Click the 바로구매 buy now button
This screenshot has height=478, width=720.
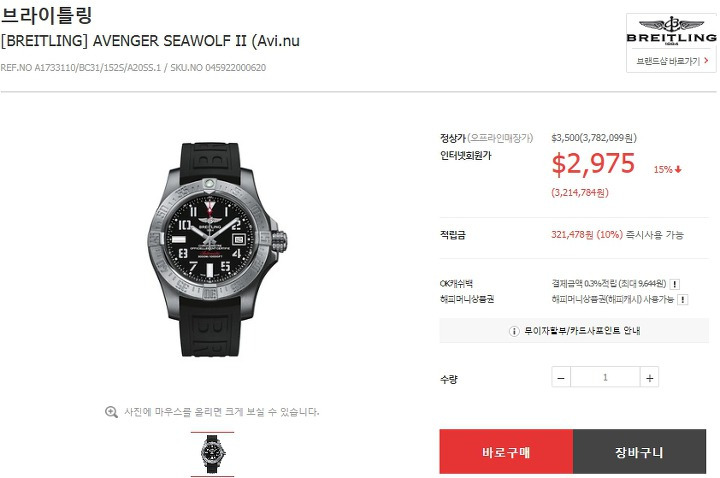tap(506, 452)
